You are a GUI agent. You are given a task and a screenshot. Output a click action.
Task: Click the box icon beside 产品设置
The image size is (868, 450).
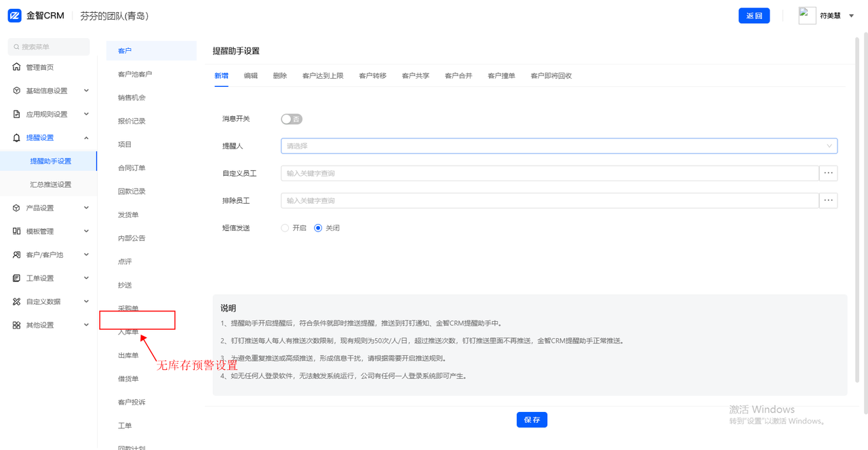17,208
